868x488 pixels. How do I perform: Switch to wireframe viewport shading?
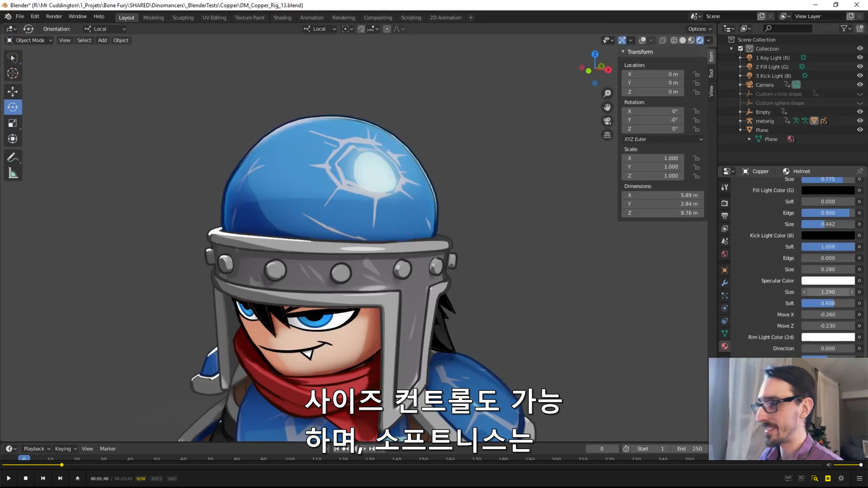[x=674, y=40]
